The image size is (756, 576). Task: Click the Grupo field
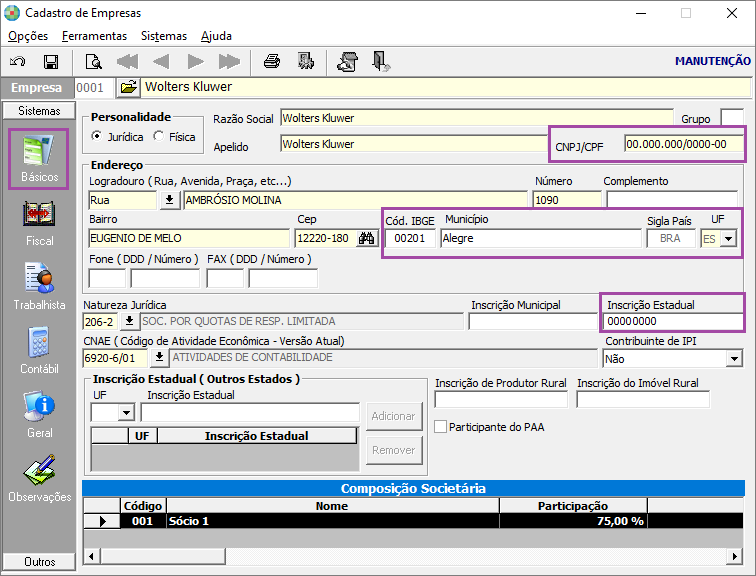pos(732,118)
